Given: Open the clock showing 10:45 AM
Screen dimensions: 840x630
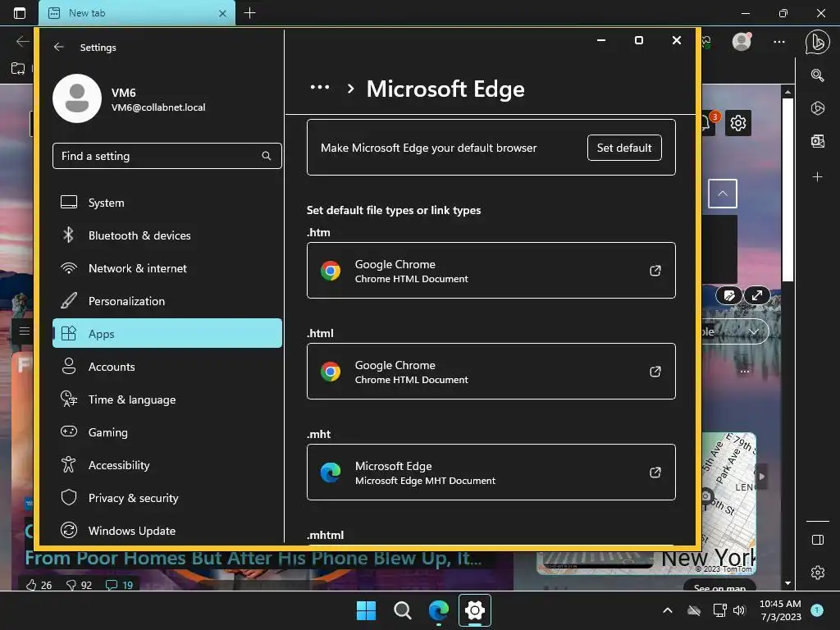Looking at the screenshot, I should point(780,610).
